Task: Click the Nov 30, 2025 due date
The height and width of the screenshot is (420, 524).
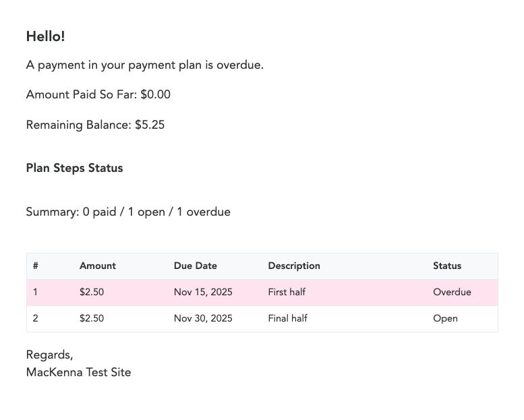Action: (x=203, y=319)
